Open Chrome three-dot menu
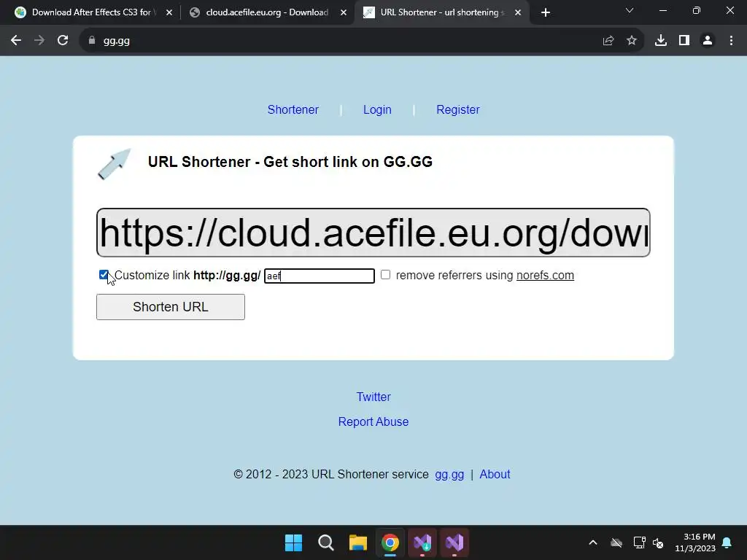This screenshot has width=747, height=560. 731,41
